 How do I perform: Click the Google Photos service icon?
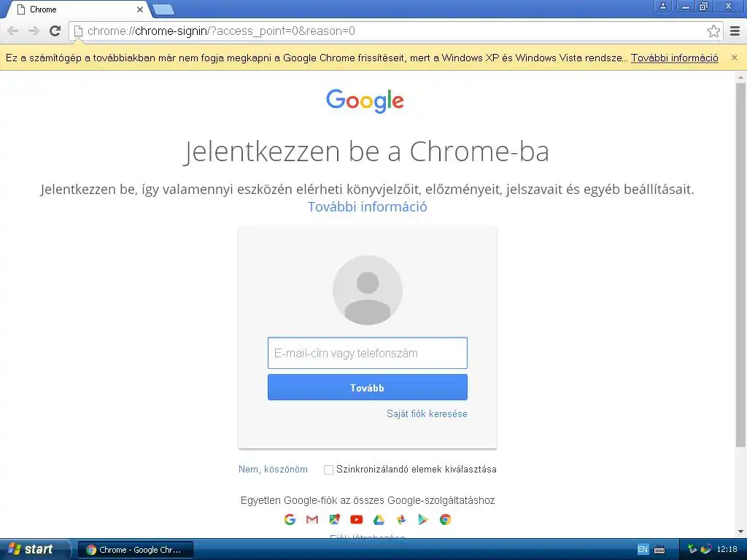[x=401, y=519]
